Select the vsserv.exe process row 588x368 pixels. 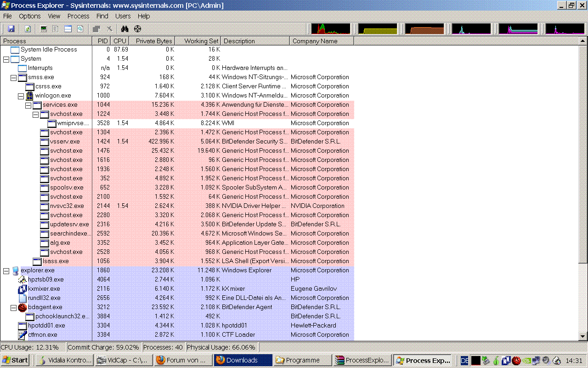point(177,141)
